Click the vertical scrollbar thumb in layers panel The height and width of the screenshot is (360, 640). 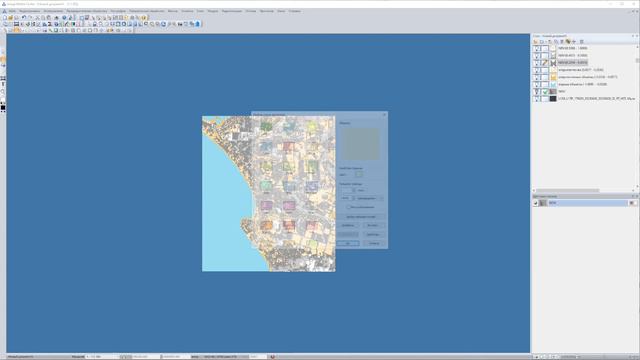point(637,60)
